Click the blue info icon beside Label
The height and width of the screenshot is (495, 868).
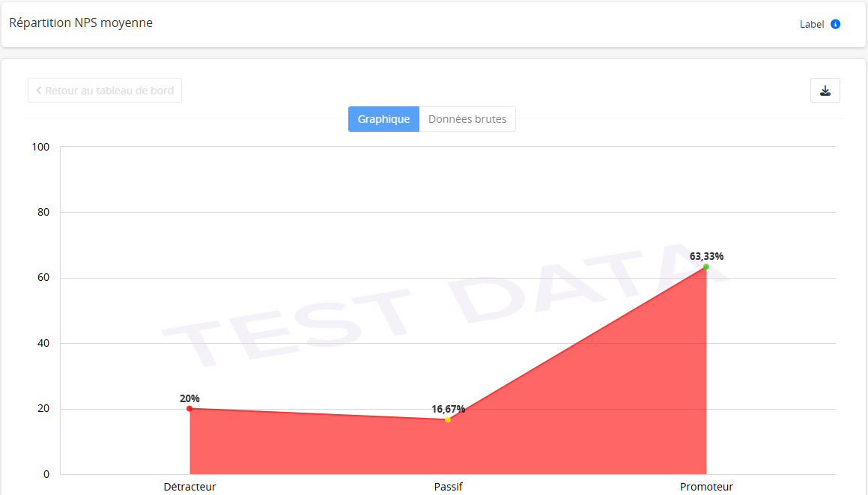coord(836,24)
